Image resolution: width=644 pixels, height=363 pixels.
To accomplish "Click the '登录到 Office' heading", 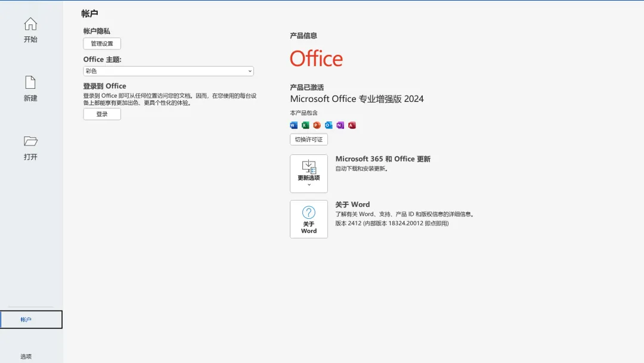I will coord(105,86).
